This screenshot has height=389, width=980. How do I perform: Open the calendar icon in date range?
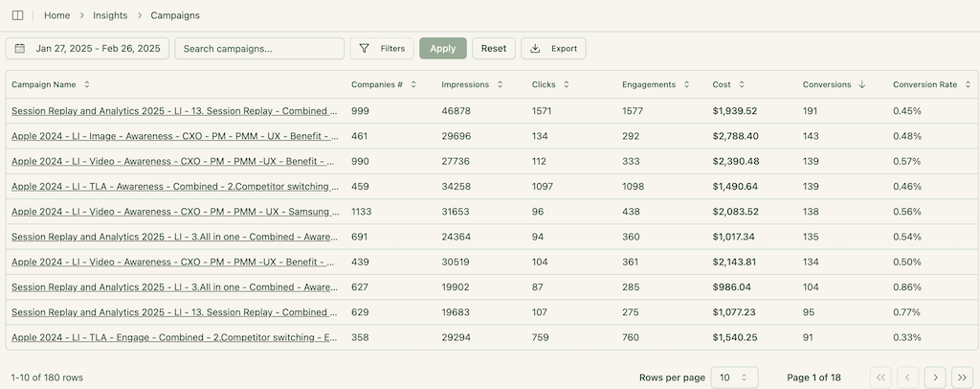tap(20, 49)
